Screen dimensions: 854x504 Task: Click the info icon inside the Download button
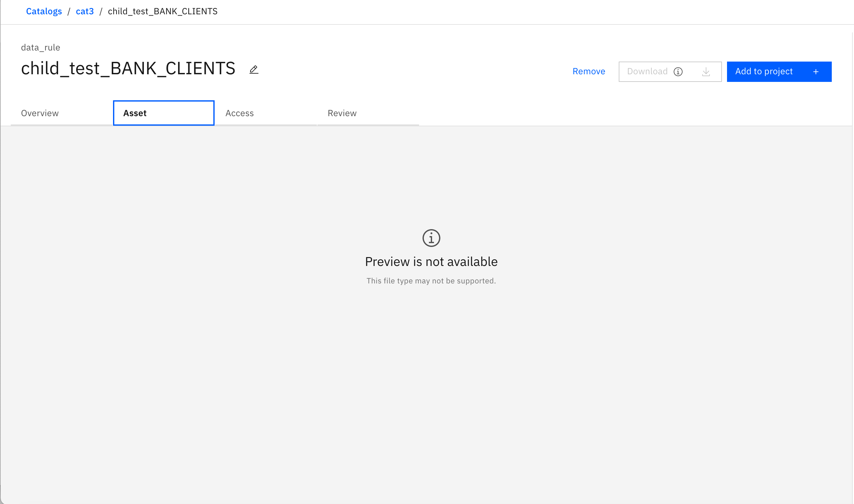point(678,72)
